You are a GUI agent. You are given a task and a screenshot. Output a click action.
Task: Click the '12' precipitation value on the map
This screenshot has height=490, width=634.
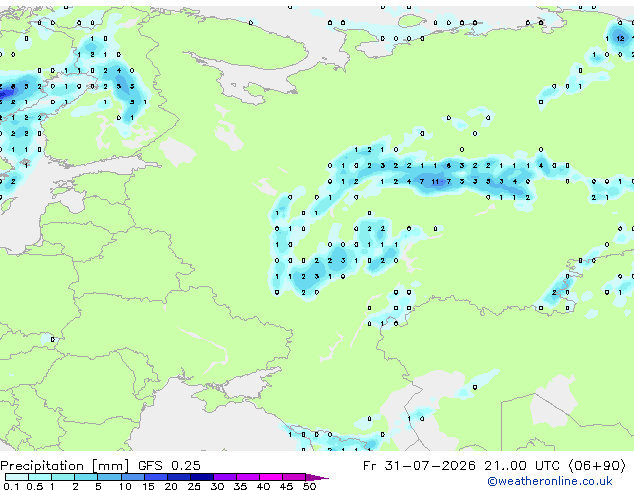pyautogui.click(x=620, y=38)
